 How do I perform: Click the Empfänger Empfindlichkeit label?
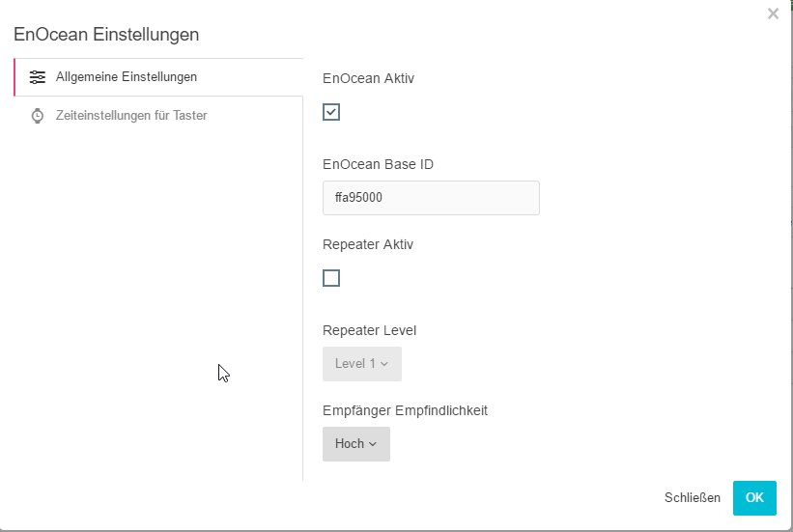click(405, 410)
